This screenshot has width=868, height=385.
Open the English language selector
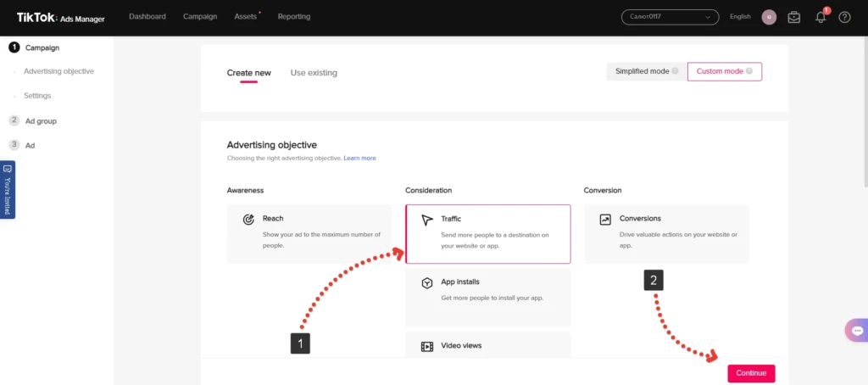(x=740, y=17)
